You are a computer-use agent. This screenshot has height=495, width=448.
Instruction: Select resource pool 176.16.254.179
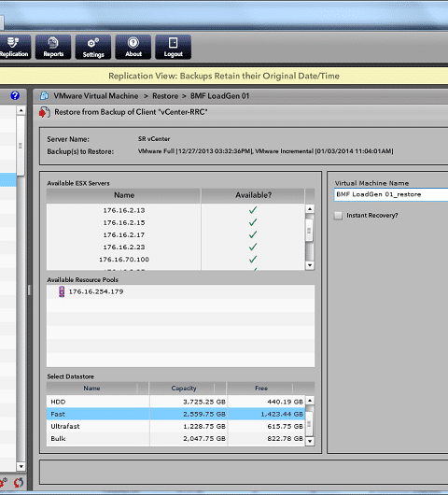click(96, 291)
